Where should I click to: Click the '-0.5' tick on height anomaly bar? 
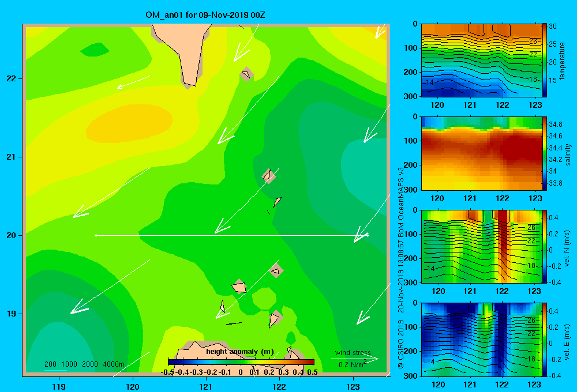tap(167, 372)
